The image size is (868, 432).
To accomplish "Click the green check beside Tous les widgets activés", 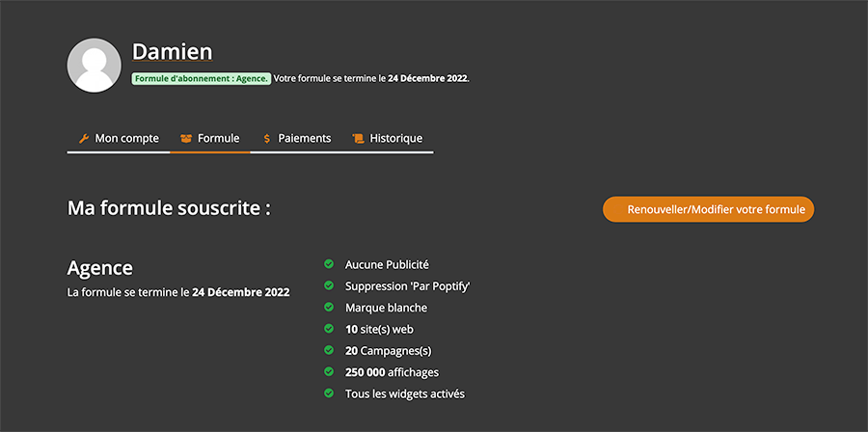I will pos(328,393).
